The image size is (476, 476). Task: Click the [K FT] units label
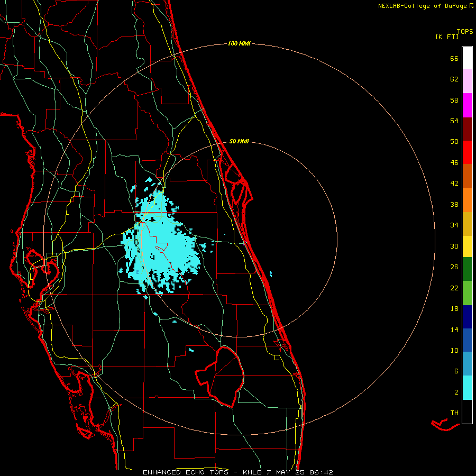point(447,36)
